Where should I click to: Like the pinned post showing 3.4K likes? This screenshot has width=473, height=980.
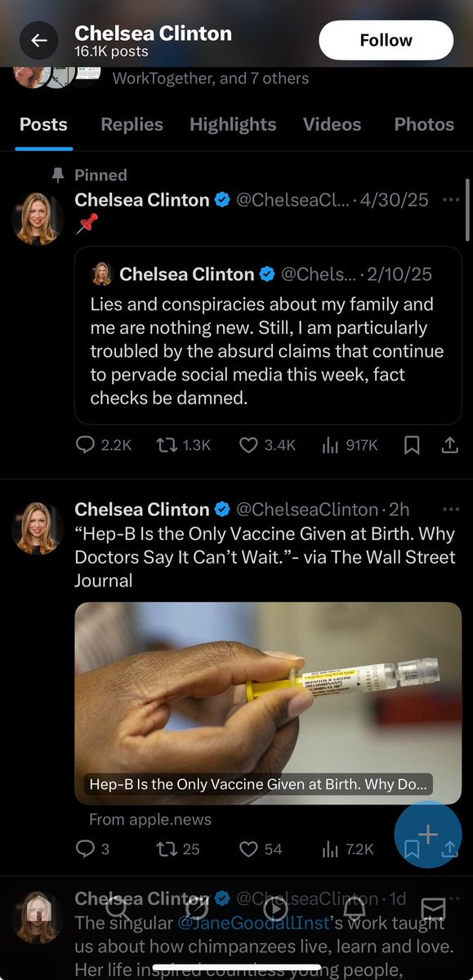[x=249, y=445]
